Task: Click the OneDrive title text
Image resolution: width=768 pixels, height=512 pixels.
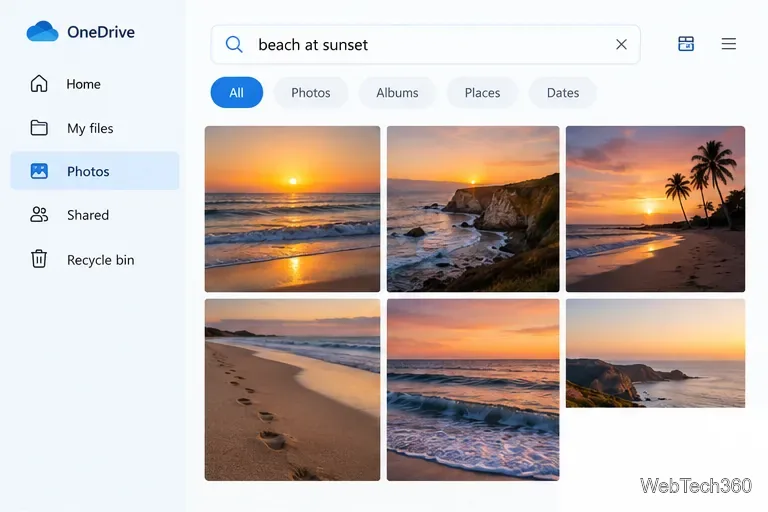Action: [x=101, y=32]
